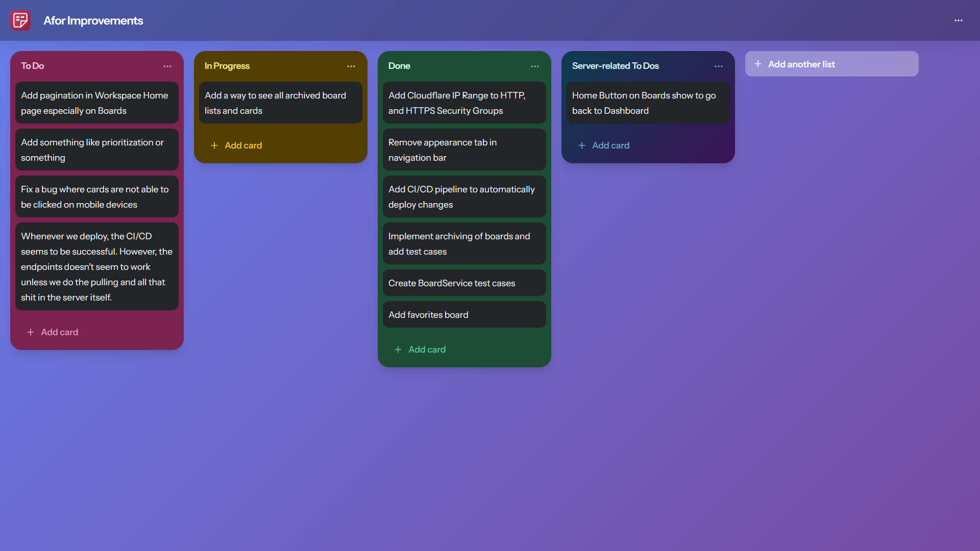This screenshot has height=551, width=980.
Task: Open the Server-related To Dos list options menu
Action: point(719,66)
